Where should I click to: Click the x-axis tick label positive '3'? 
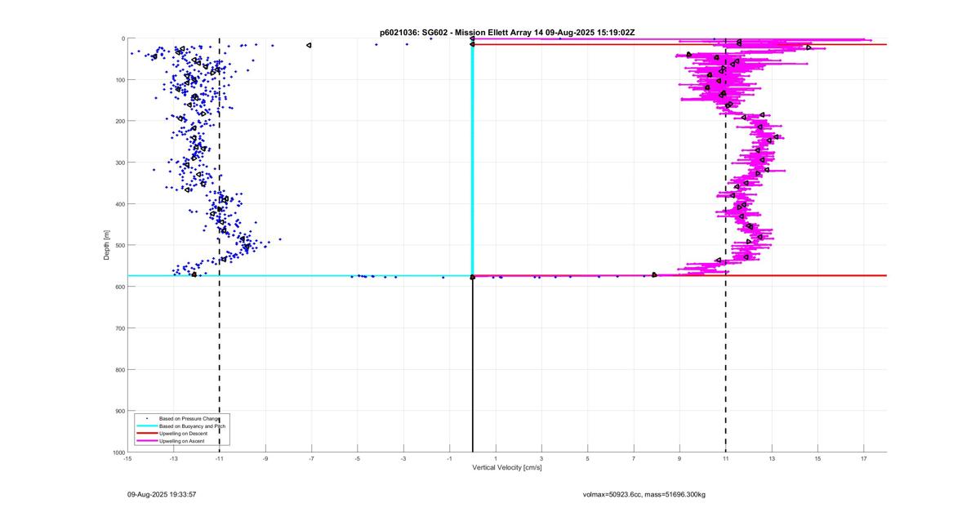click(541, 459)
